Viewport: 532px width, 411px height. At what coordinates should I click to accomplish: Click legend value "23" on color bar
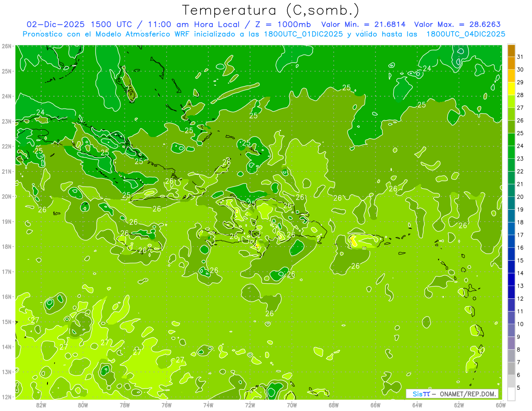tap(520, 158)
